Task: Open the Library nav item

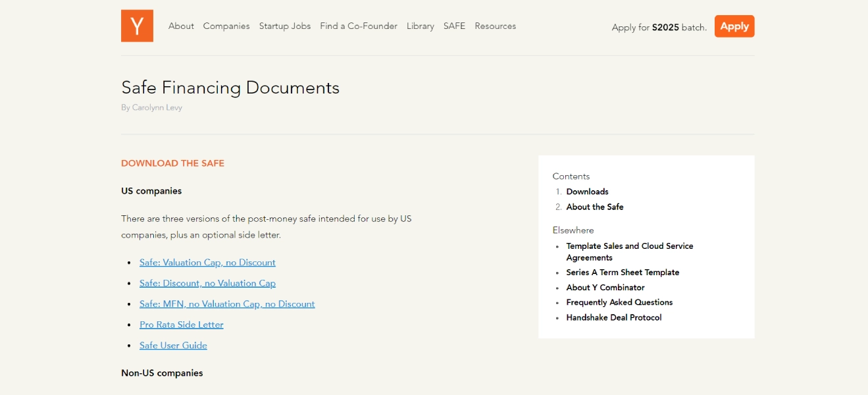Action: (421, 26)
